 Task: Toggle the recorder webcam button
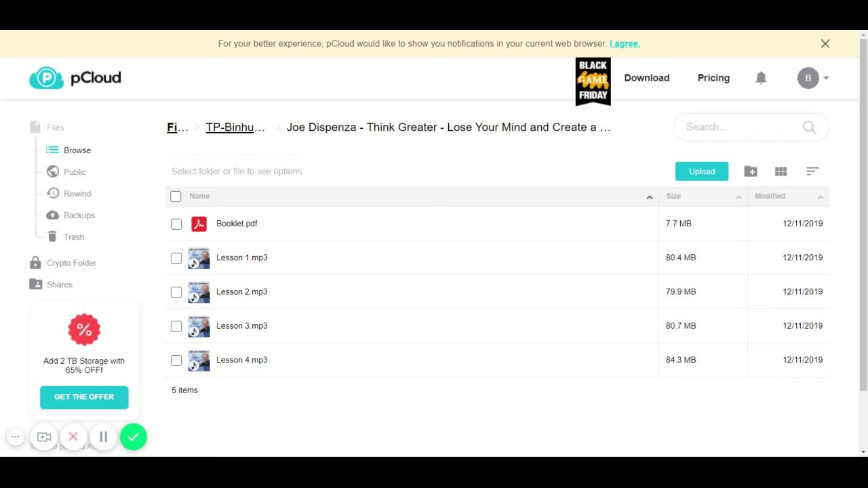[x=44, y=437]
